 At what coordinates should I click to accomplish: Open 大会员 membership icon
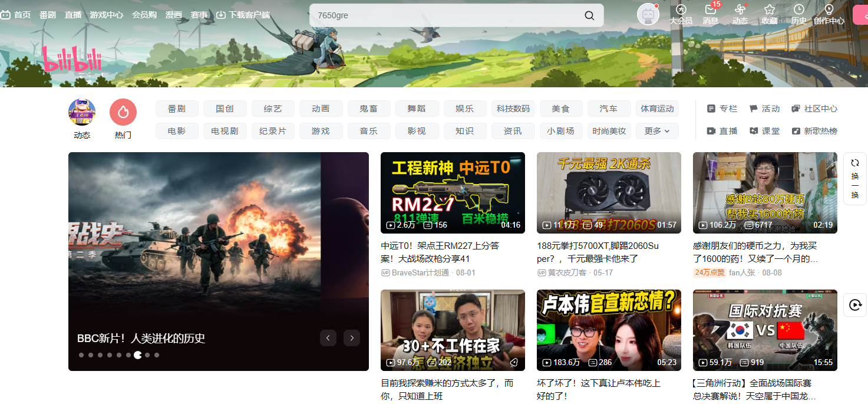click(681, 15)
